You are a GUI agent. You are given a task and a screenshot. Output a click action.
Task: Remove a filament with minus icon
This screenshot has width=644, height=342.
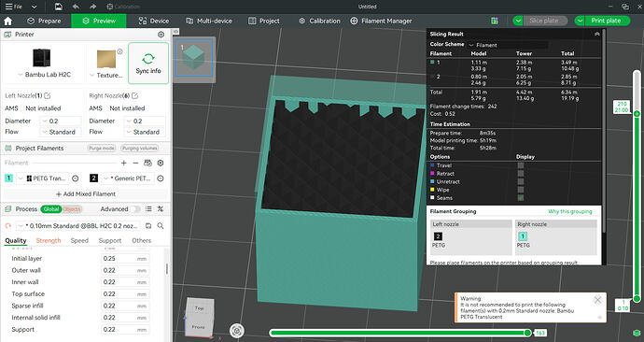[135, 164]
